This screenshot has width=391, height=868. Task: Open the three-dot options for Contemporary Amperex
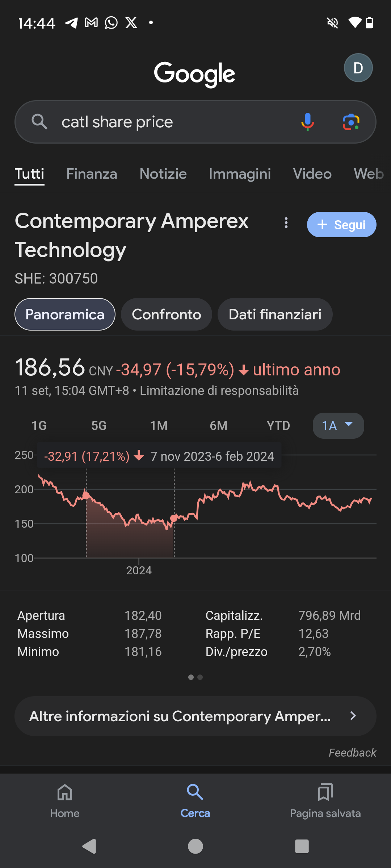point(286,222)
